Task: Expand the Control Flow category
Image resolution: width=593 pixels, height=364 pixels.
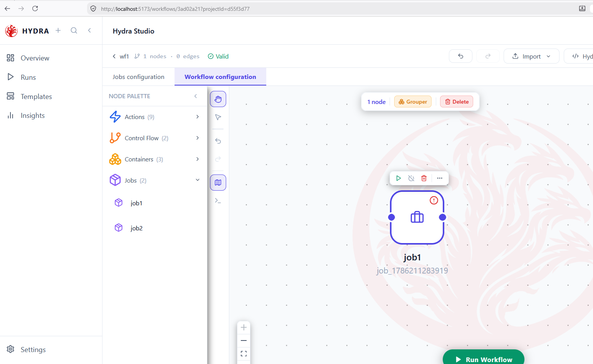Action: (198, 138)
